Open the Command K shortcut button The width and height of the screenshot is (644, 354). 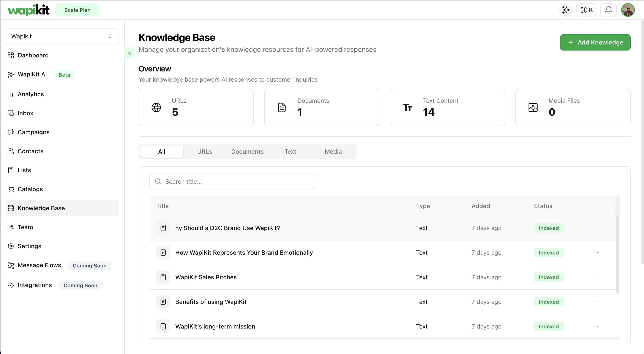pyautogui.click(x=587, y=10)
